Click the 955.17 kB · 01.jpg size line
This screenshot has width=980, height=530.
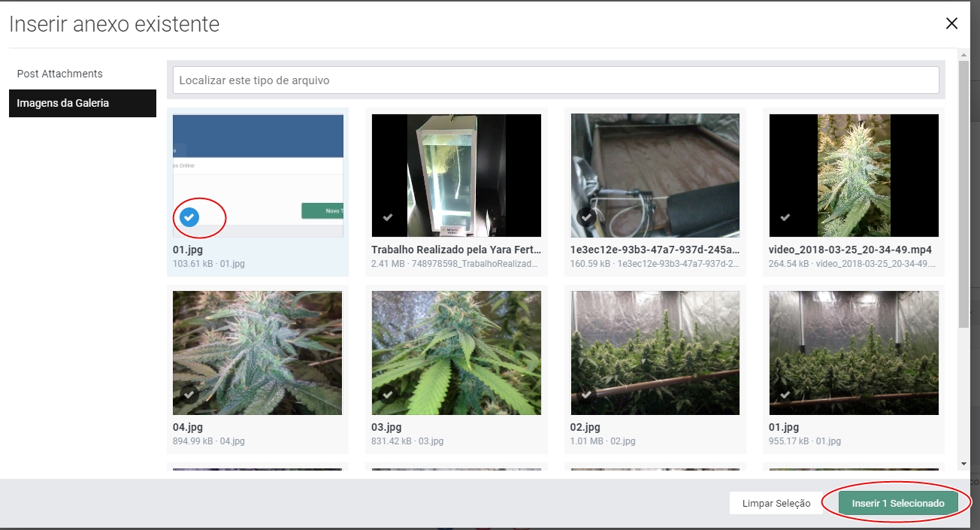click(x=805, y=441)
